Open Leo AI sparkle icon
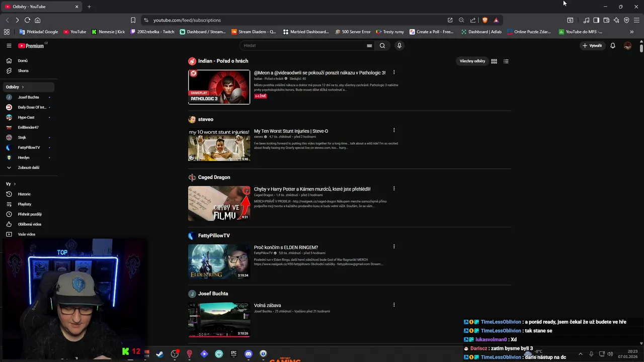Screen dimensions: 644x362 616,20
